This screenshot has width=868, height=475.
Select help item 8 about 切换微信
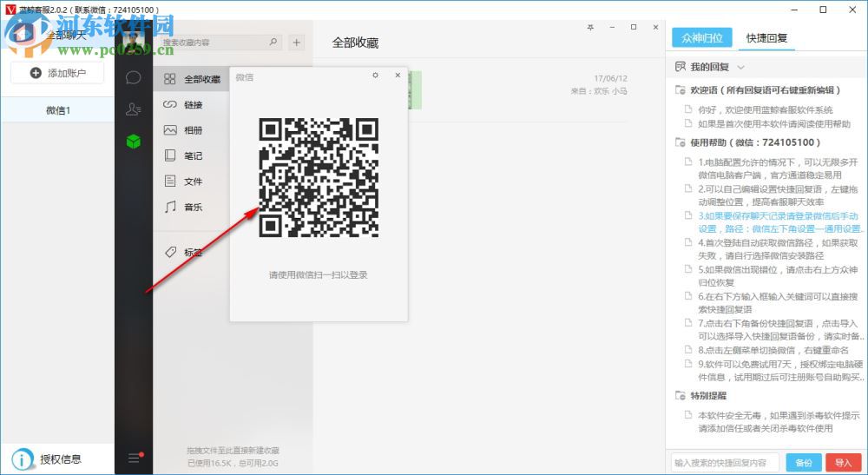pyautogui.click(x=773, y=350)
